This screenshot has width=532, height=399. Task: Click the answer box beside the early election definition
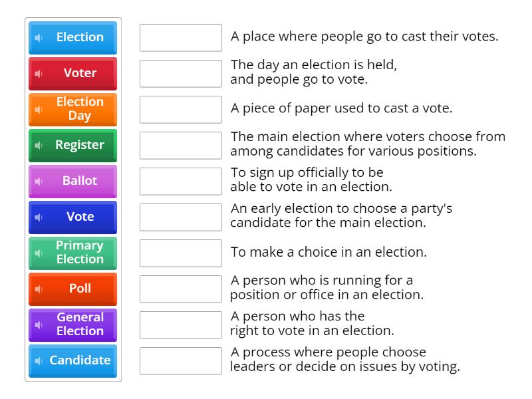pos(181,217)
